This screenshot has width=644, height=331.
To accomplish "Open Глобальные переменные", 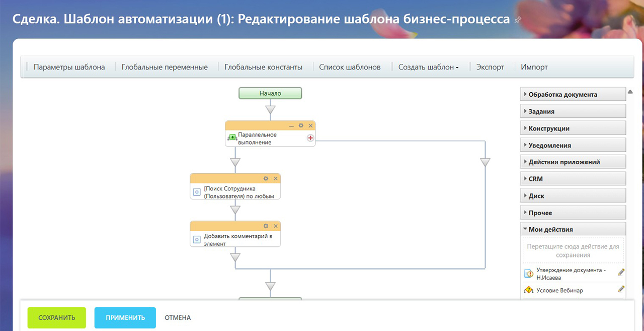I will [x=165, y=67].
